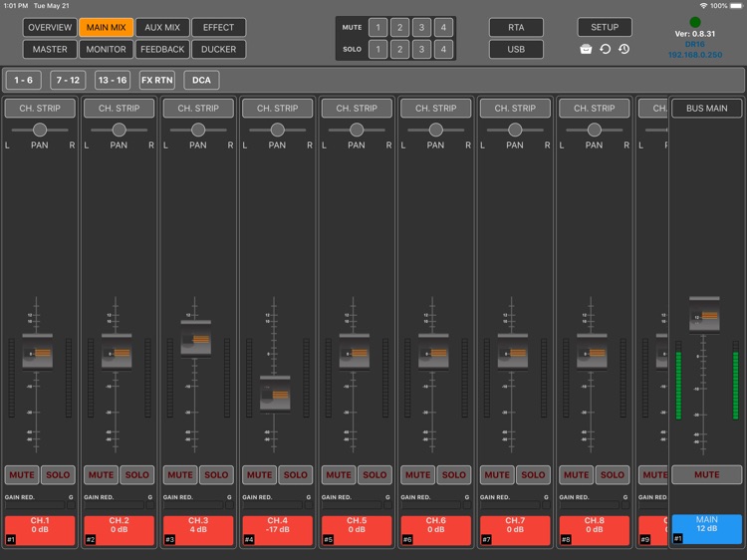The width and height of the screenshot is (747, 560).
Task: Open the EFFECT tab
Action: point(219,27)
